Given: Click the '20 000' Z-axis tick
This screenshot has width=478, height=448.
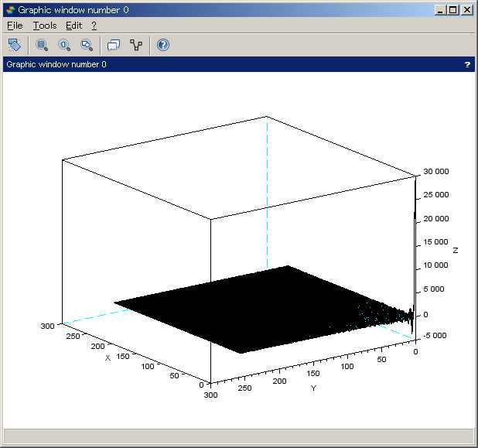Looking at the screenshot, I should (x=436, y=219).
